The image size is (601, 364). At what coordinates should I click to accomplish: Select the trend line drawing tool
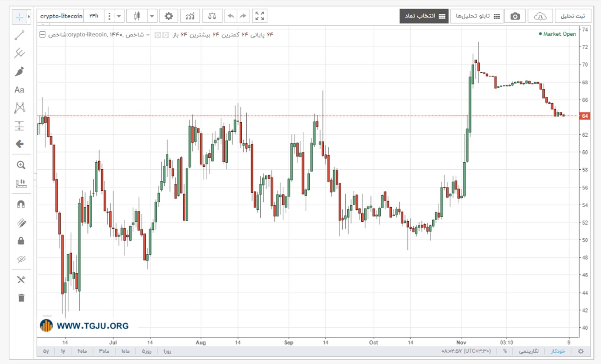pos(19,35)
